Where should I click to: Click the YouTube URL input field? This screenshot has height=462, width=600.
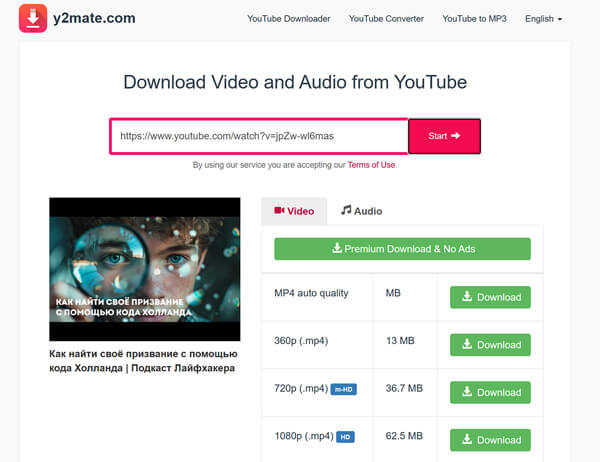point(258,136)
